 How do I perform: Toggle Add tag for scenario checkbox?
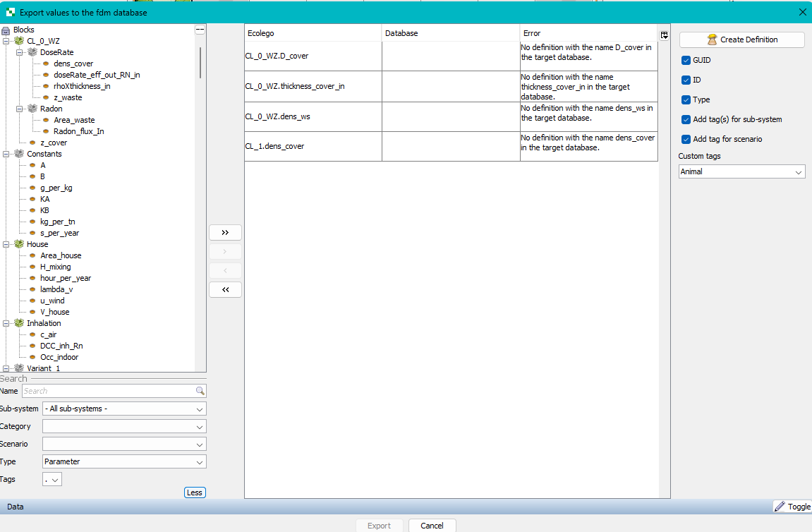click(686, 139)
